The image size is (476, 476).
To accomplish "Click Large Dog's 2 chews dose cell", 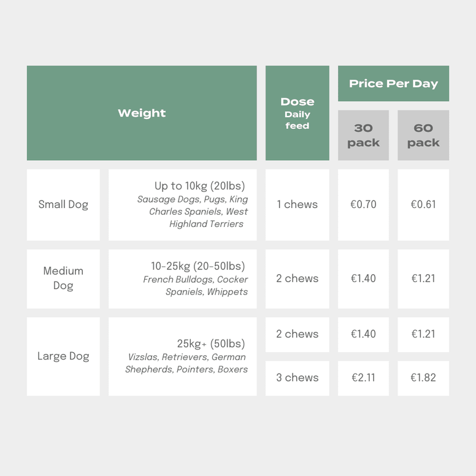I will pos(297,334).
